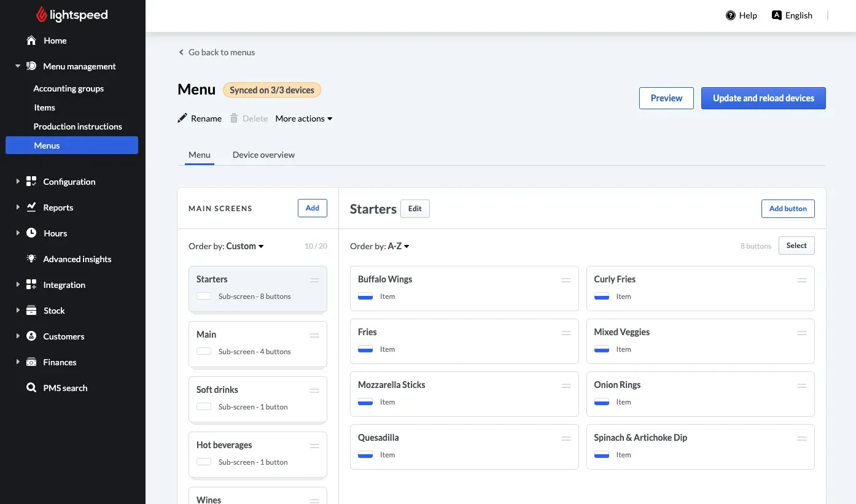The width and height of the screenshot is (856, 504).
Task: Select Menus in sidebar
Action: pos(72,145)
